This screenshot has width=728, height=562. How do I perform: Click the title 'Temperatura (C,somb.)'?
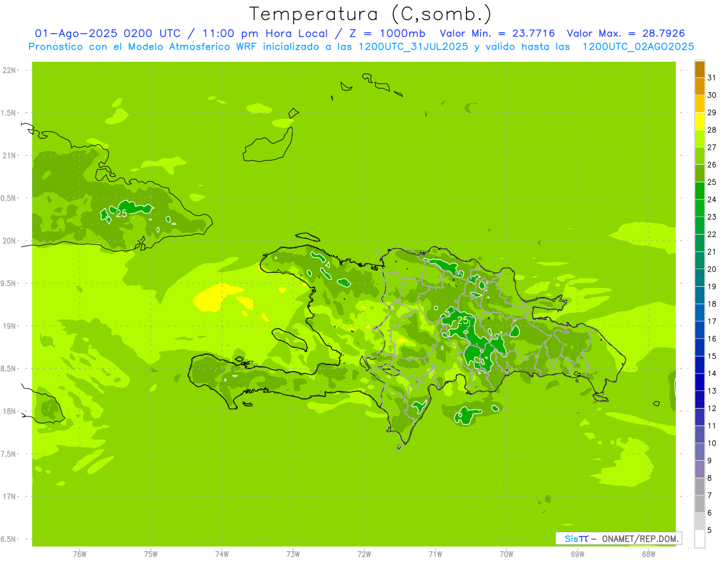click(371, 13)
